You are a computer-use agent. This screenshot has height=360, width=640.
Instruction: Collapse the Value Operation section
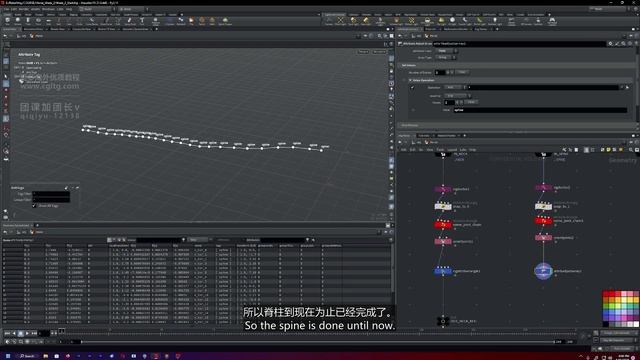click(x=410, y=80)
